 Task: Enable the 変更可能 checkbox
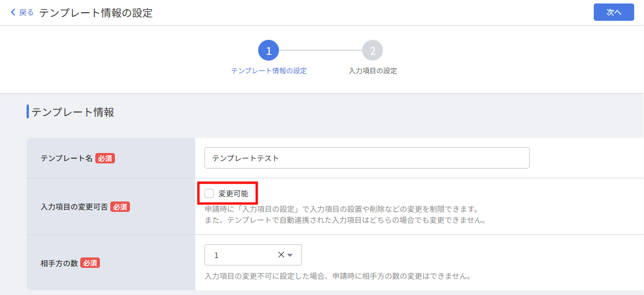point(209,193)
